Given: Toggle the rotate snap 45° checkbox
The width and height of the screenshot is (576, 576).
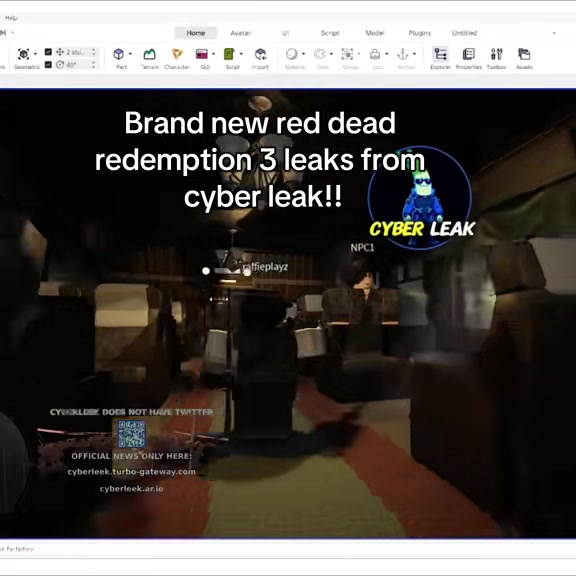Looking at the screenshot, I should [x=48, y=65].
